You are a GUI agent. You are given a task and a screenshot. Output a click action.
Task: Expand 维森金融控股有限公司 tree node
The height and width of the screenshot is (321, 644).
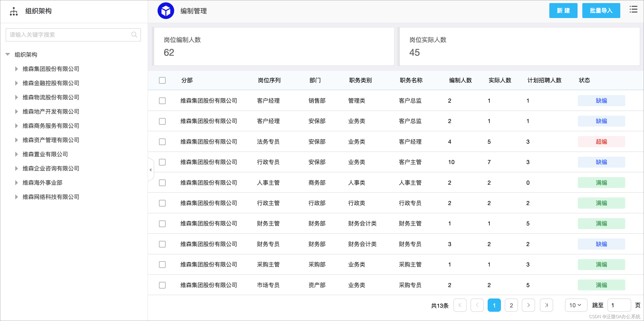point(17,83)
